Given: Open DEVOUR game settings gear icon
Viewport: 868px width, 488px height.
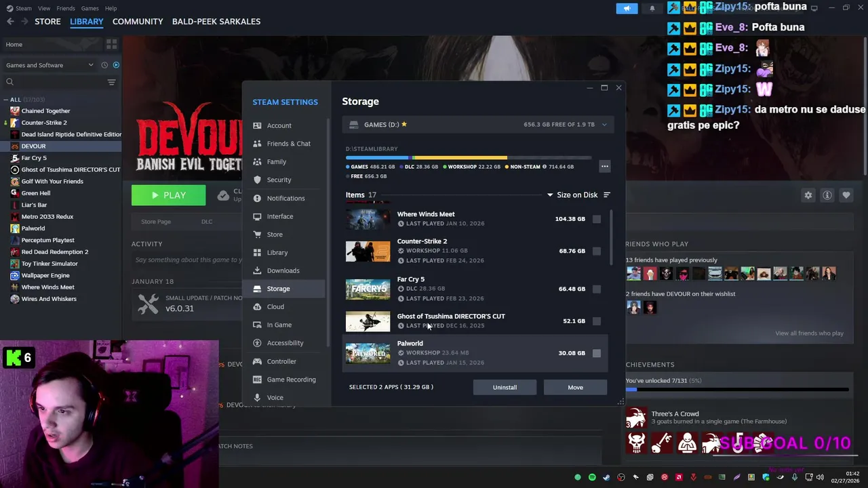Looking at the screenshot, I should [808, 195].
